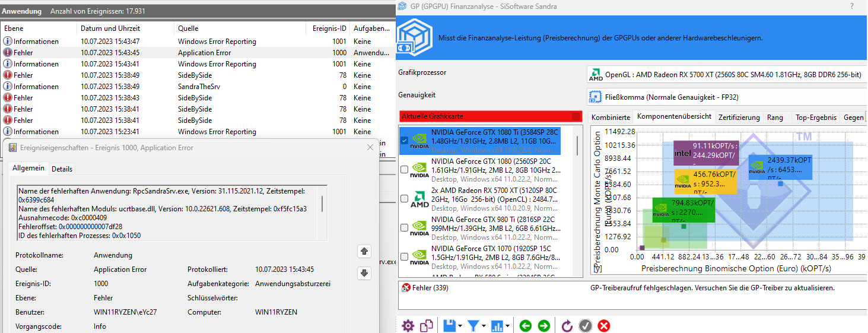This screenshot has width=868, height=333.
Task: Click the copy results icon
Action: (x=427, y=325)
